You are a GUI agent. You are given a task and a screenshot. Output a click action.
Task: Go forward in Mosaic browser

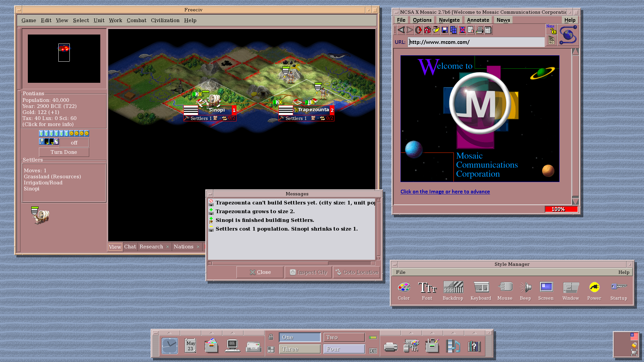pos(410,30)
